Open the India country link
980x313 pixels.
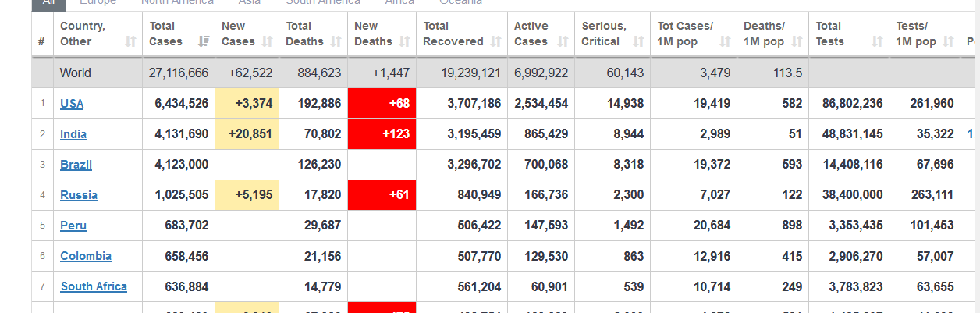tap(73, 134)
